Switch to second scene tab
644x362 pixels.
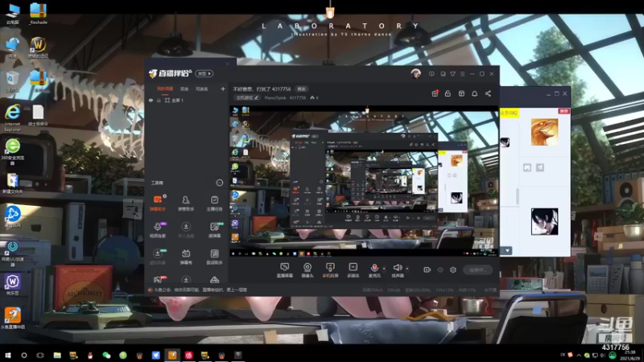pyautogui.click(x=184, y=88)
